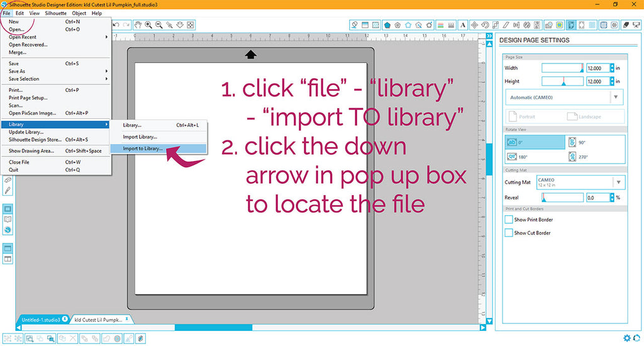Select the Text style 'A' tool icon
Viewport: 644px width, 346px height.
pyautogui.click(x=463, y=25)
